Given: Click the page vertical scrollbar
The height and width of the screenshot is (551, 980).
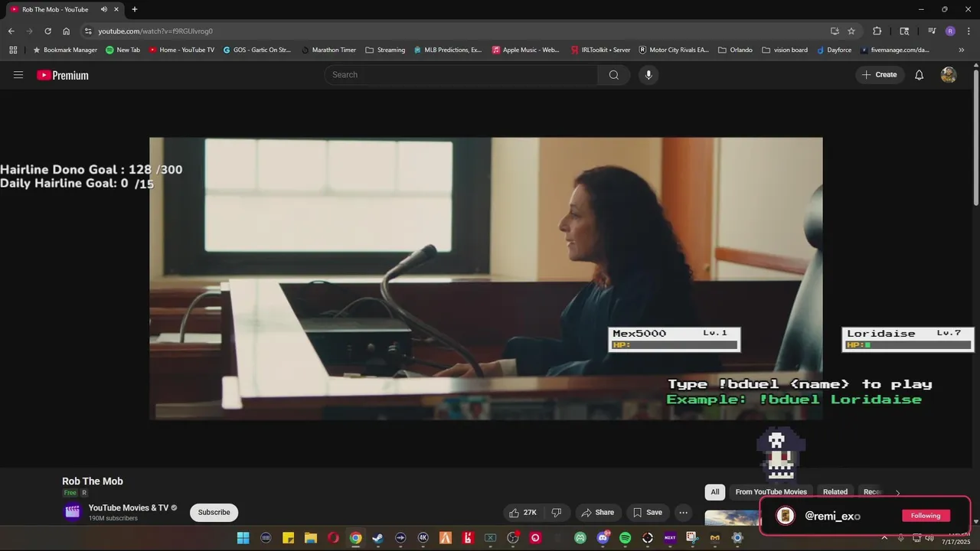Looking at the screenshot, I should pyautogui.click(x=975, y=138).
